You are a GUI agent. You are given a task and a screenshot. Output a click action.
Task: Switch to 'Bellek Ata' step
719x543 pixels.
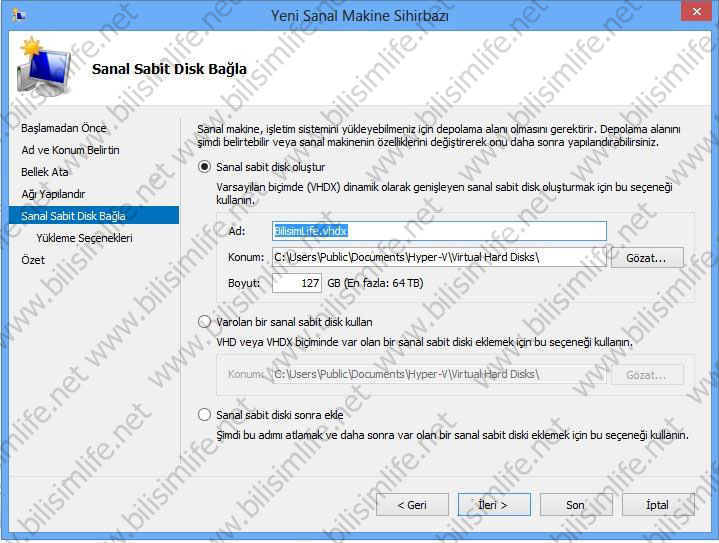click(x=45, y=172)
